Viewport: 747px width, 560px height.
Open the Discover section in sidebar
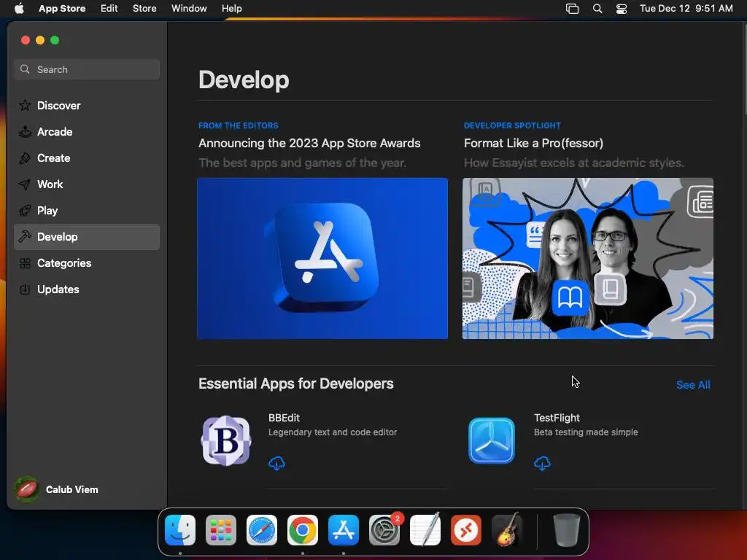87,106
